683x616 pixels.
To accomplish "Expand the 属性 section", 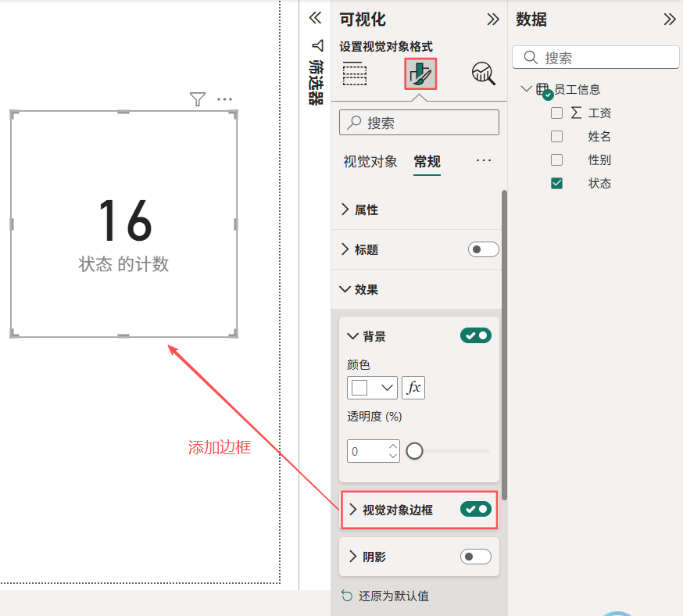I will [x=345, y=210].
